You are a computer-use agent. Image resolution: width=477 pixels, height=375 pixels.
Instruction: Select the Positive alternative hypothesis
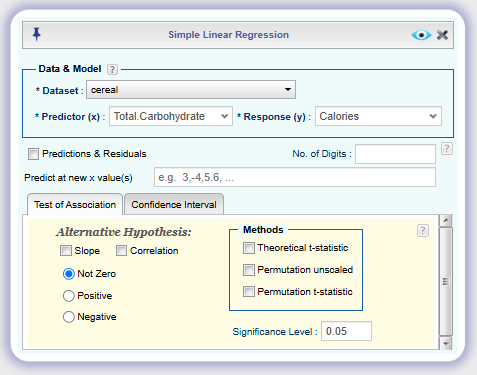(69, 296)
